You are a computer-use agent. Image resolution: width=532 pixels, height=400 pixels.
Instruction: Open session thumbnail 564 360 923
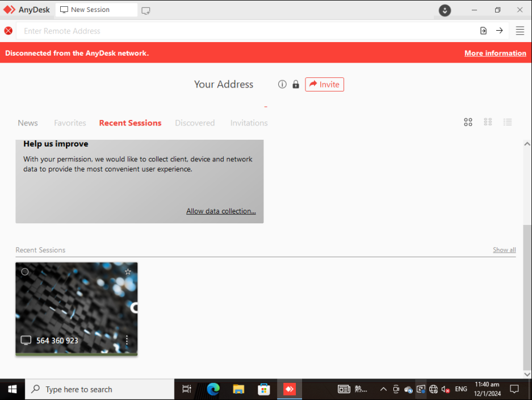[x=76, y=309]
